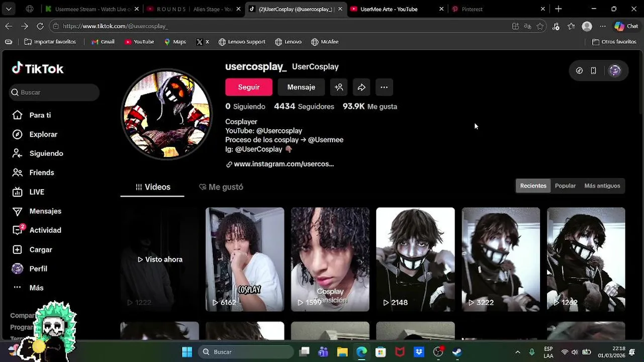
Task: Open the Cosplay Transición video thumbnail
Action: [330, 259]
